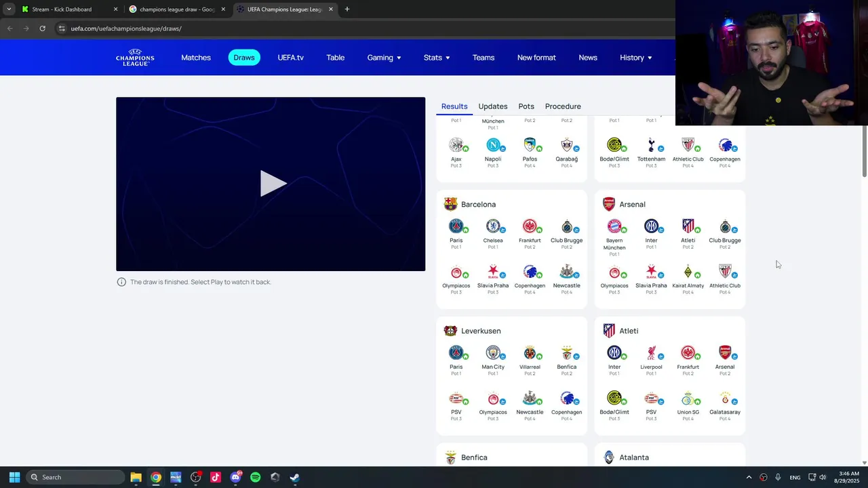Open the Teams nav item
868x488 pixels.
click(x=484, y=58)
